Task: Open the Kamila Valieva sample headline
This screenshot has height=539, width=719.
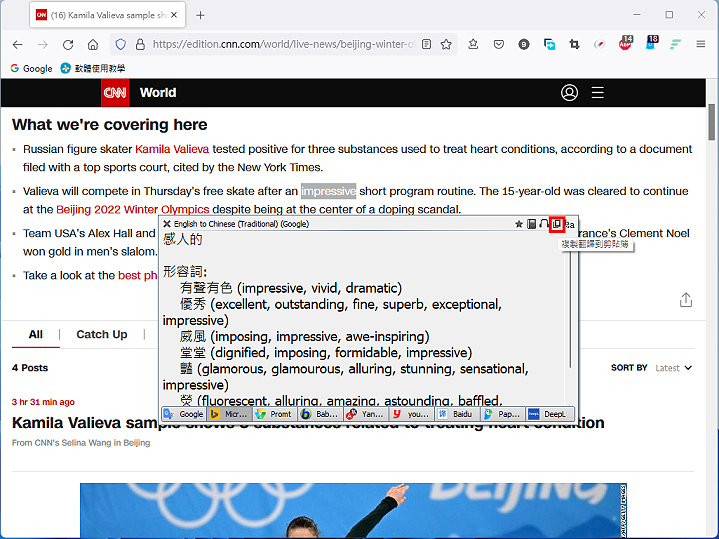Action: [308, 422]
